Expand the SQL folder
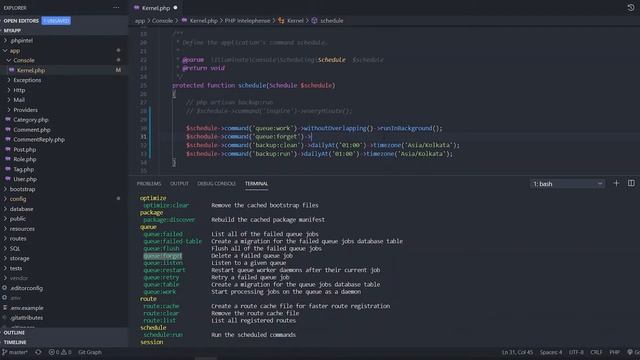 5,248
